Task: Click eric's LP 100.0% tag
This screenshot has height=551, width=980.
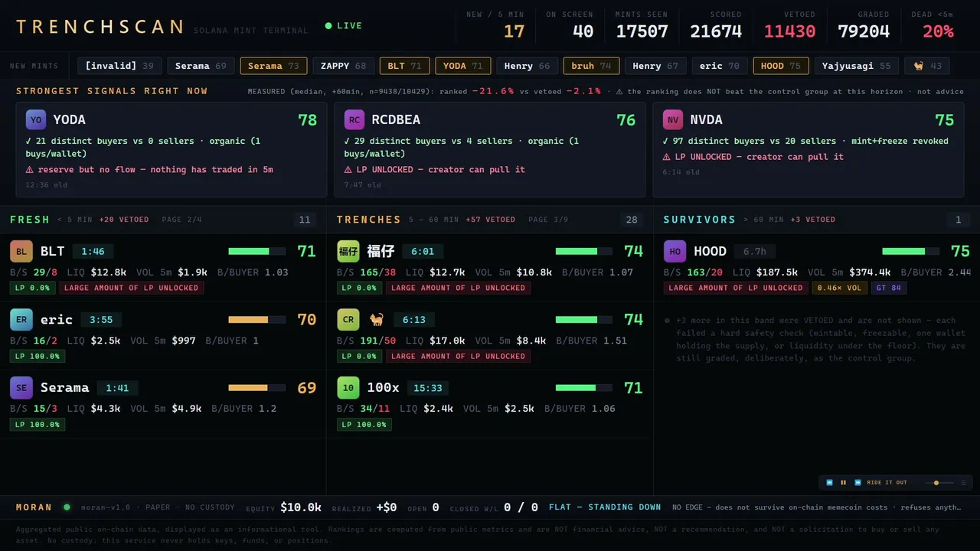Action: click(x=38, y=356)
